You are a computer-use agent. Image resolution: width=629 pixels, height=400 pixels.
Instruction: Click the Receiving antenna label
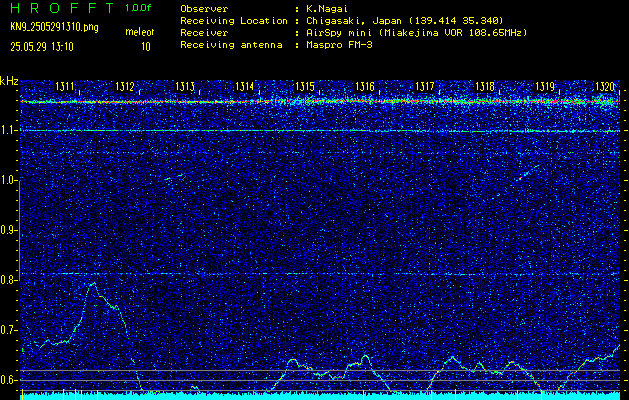(231, 45)
